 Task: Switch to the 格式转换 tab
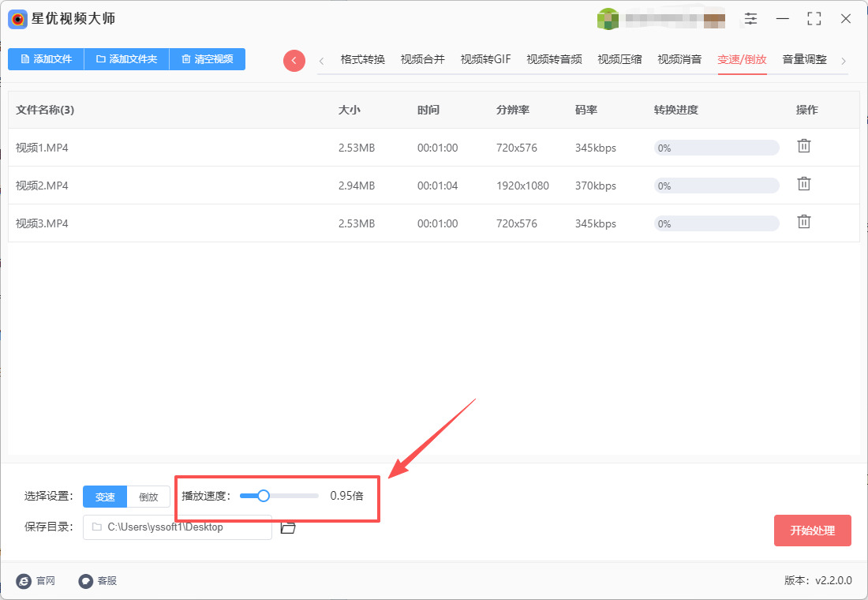point(363,59)
